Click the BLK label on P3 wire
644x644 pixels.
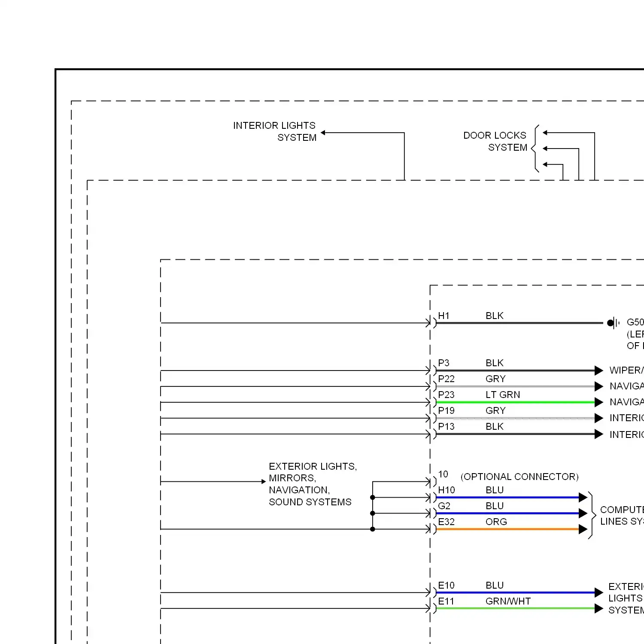click(495, 363)
